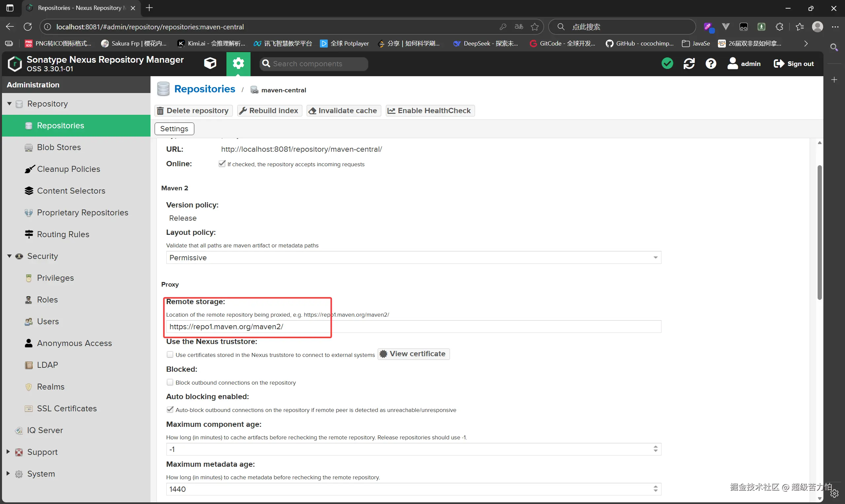845x504 pixels.
Task: Open the Layout policy Permissive dropdown
Action: 413,257
